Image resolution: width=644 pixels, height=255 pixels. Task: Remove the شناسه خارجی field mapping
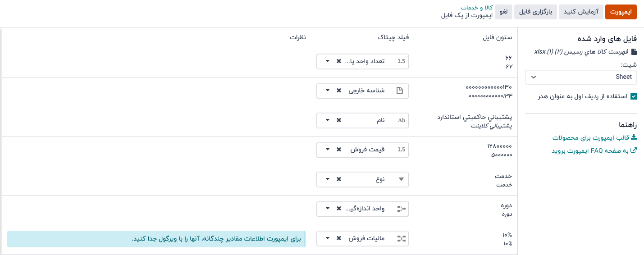(339, 91)
